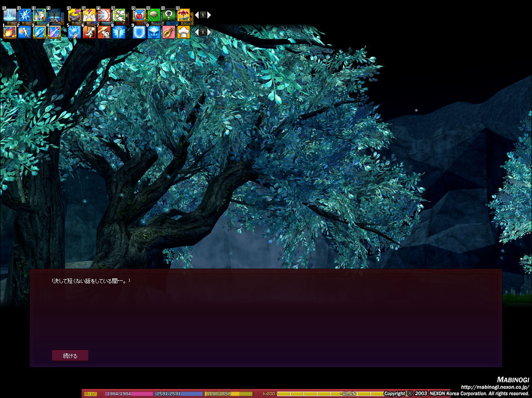The image size is (532, 398).
Task: Go to previous page of bottom hotbar
Action: [x=196, y=32]
